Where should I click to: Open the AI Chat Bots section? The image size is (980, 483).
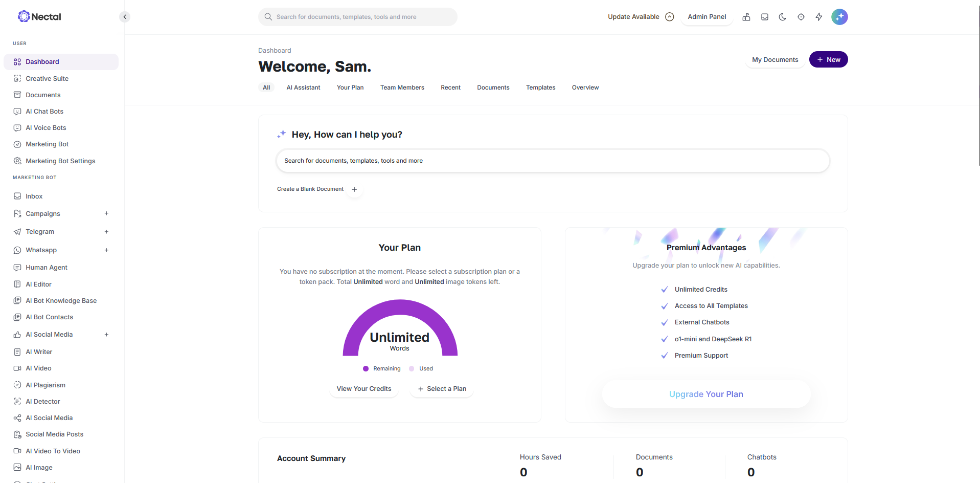coord(44,111)
